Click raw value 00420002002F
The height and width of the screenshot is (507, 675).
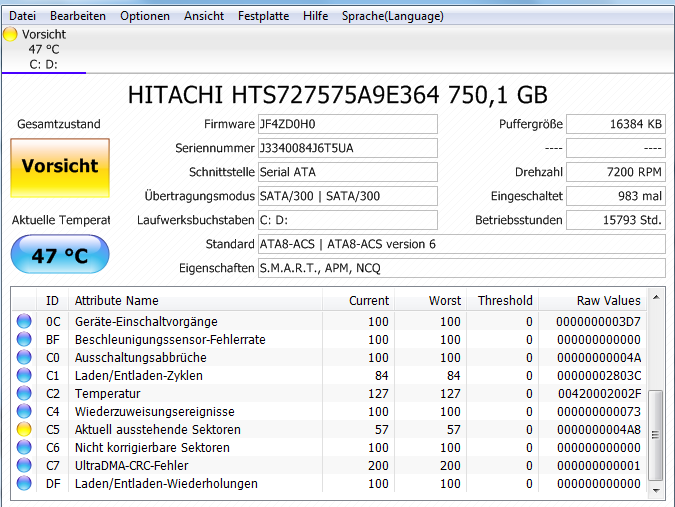(599, 393)
